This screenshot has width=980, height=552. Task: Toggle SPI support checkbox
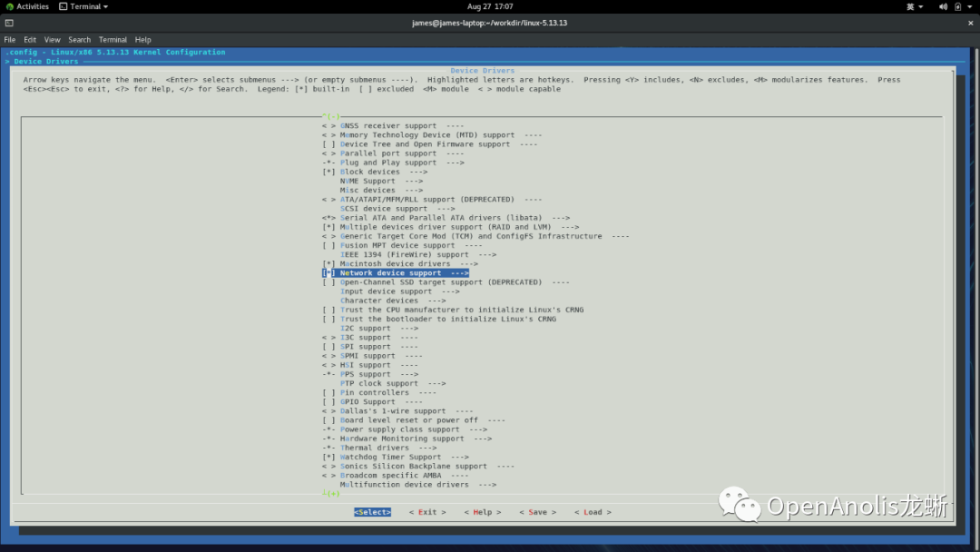[x=328, y=347]
